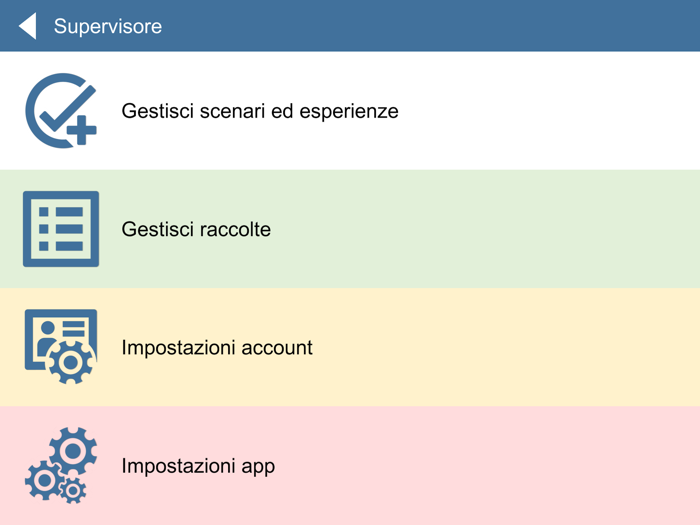Image resolution: width=700 pixels, height=525 pixels.
Task: Click the empty blue header bar area
Action: (x=450, y=26)
